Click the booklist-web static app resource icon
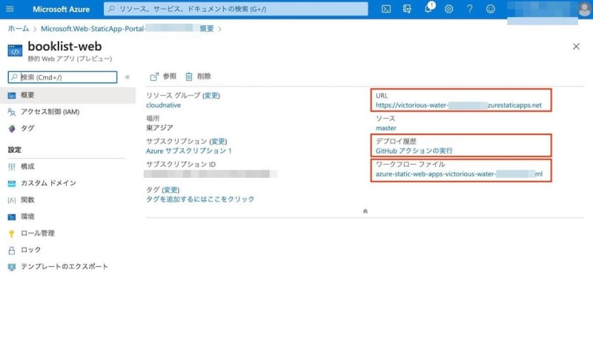This screenshot has width=593, height=364. click(15, 50)
